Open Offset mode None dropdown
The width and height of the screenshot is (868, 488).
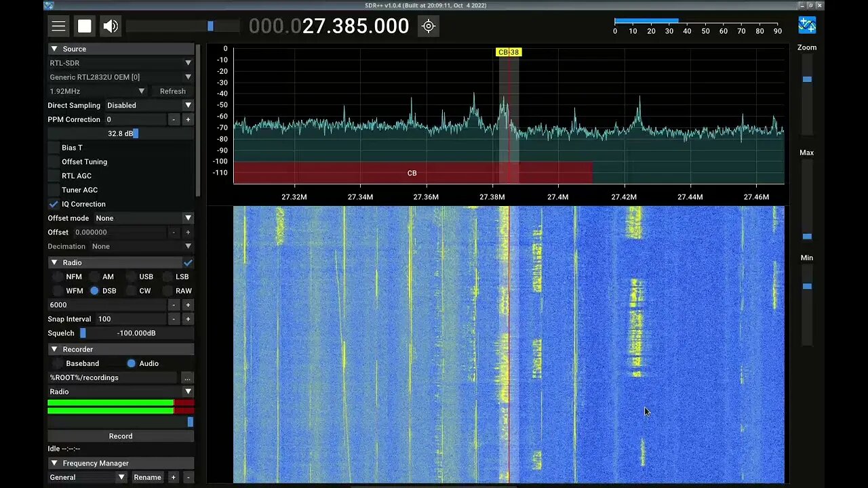point(144,218)
